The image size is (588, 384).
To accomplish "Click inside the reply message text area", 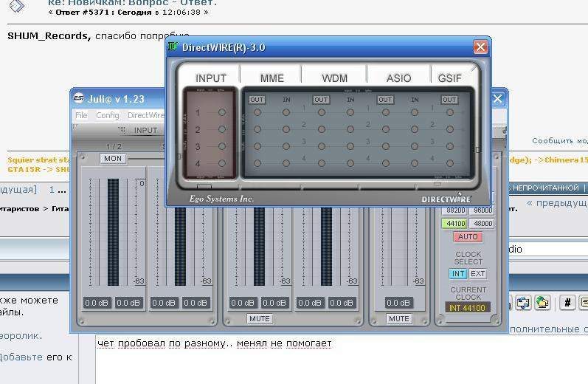I will coord(332,362).
